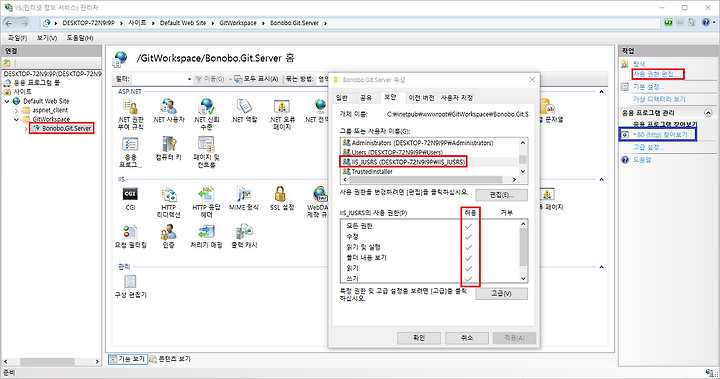Click Default Web Site in the address breadcrumb
This screenshot has height=379, width=720.
click(183, 23)
